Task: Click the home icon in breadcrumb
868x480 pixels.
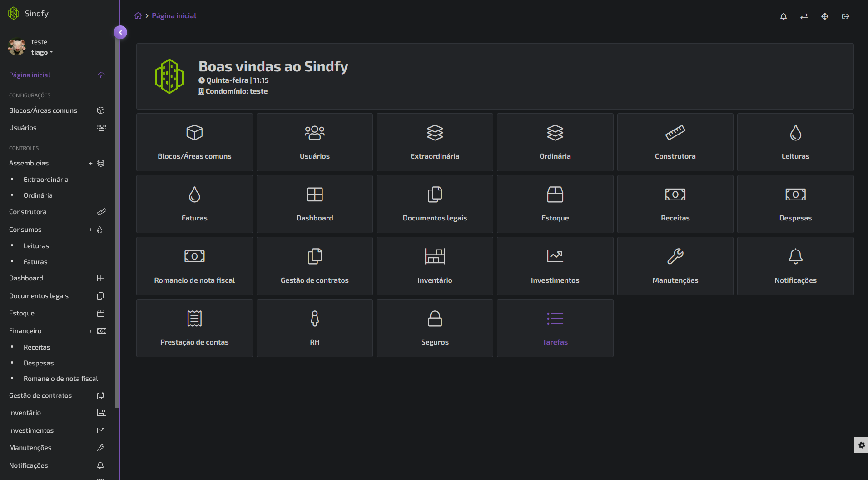Action: pos(138,16)
